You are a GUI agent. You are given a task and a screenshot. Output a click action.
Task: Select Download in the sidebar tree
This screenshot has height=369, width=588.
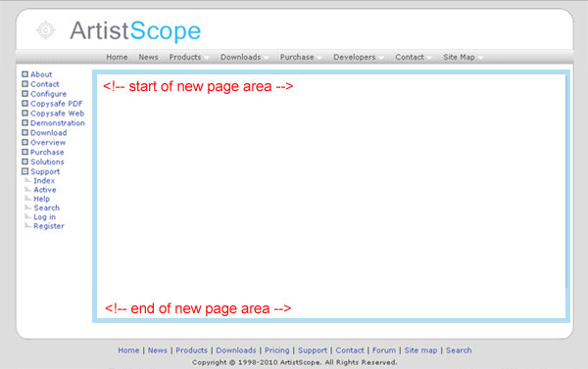(48, 132)
